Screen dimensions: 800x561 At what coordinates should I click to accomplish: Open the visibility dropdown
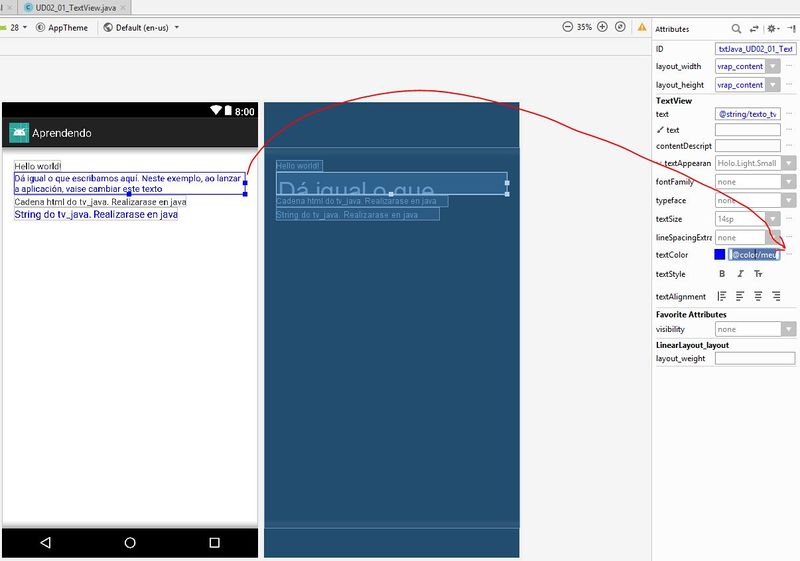coord(755,329)
